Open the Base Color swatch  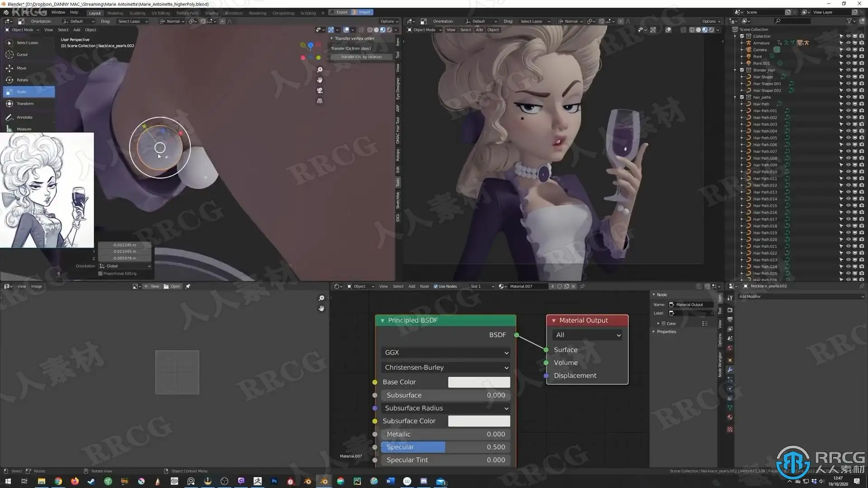coord(479,382)
